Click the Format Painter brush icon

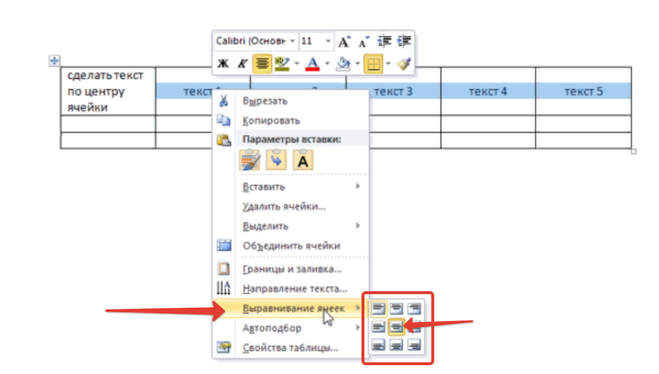pyautogui.click(x=404, y=64)
